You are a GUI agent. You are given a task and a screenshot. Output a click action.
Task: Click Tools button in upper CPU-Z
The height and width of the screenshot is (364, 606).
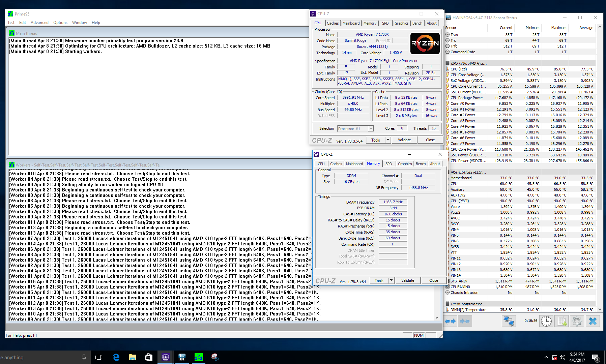(375, 140)
